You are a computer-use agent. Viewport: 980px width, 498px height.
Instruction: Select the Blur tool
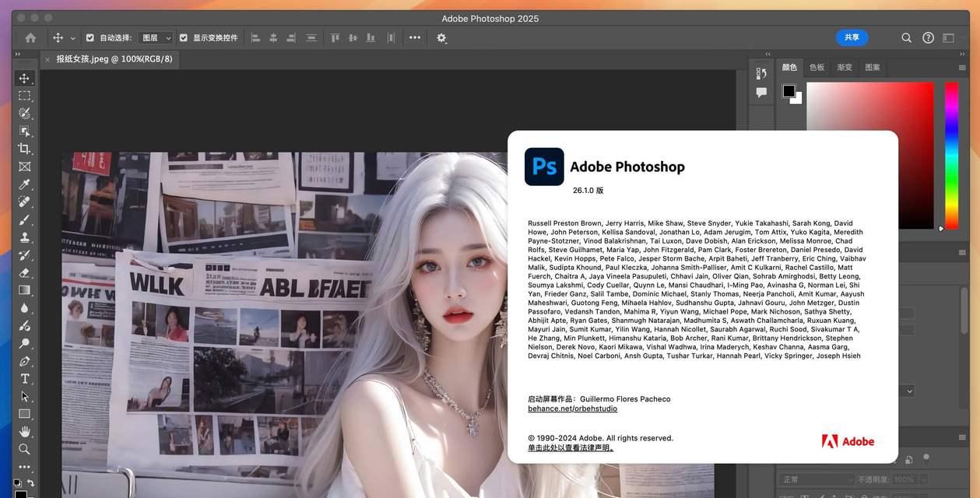pos(24,308)
